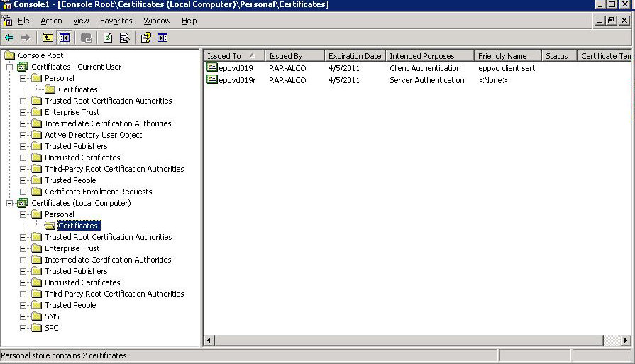This screenshot has width=635, height=364.
Task: Toggle the Show/Hide Console Tree icon
Action: (x=65, y=38)
